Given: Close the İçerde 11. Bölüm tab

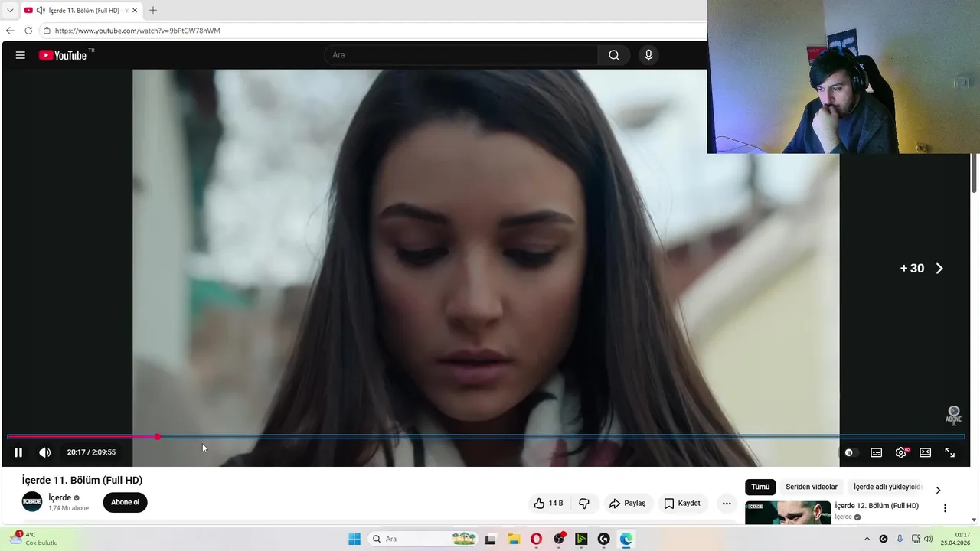Looking at the screenshot, I should coord(135,11).
